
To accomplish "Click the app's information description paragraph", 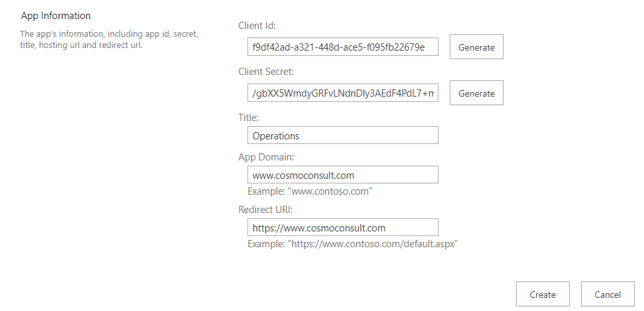I will (109, 39).
